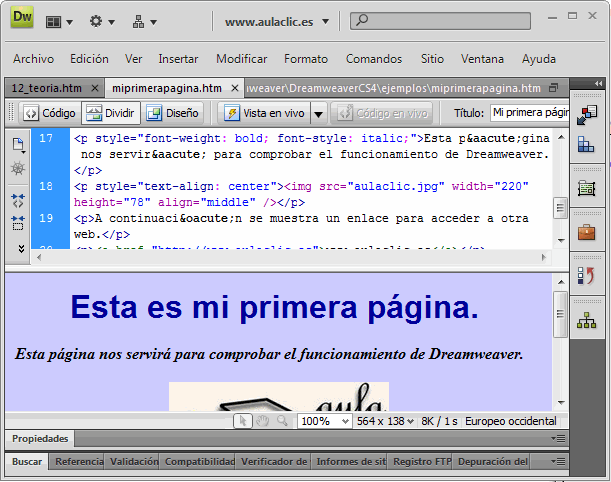611x482 pixels.
Task: Open the documents icon in coding toolbar
Action: tap(18, 145)
